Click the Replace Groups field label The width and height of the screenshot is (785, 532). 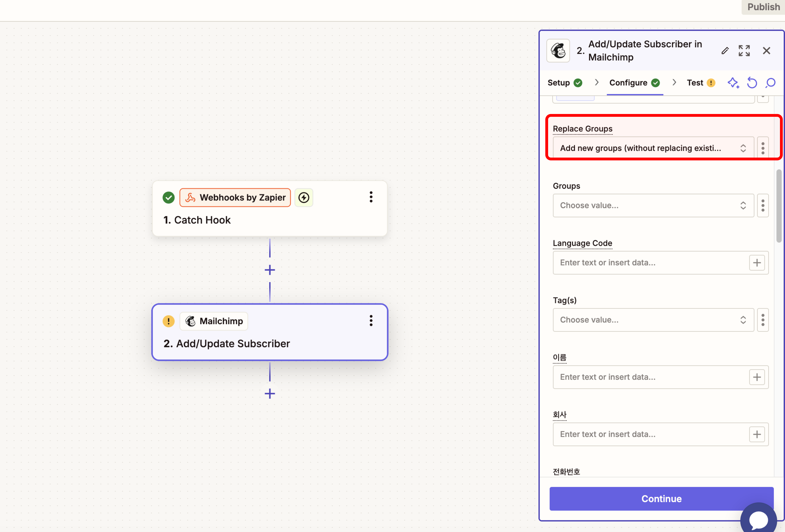coord(582,129)
